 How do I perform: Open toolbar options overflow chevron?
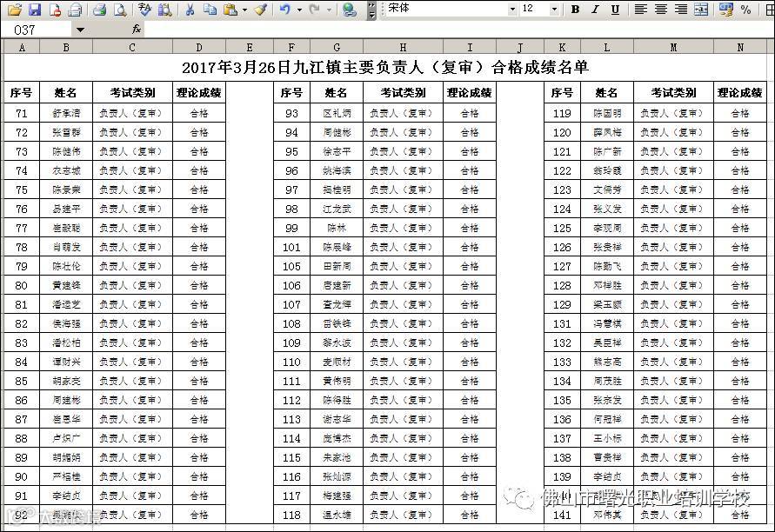[x=372, y=10]
